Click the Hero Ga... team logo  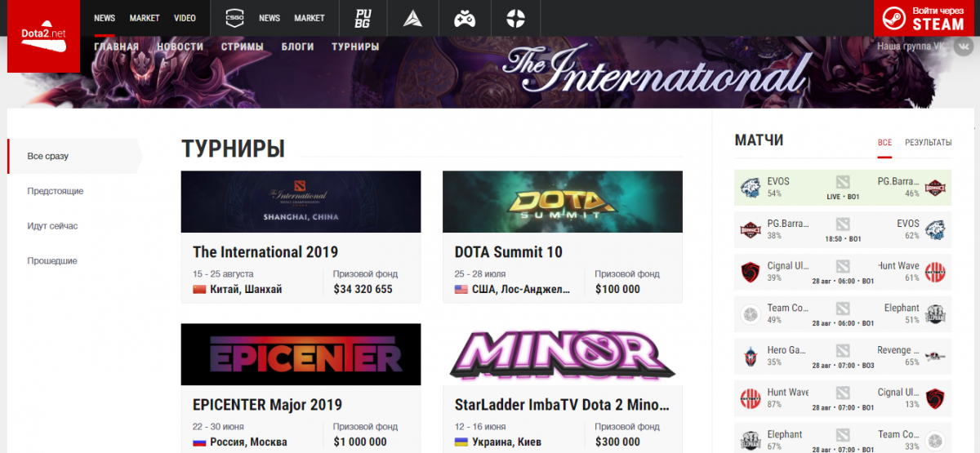click(x=750, y=357)
